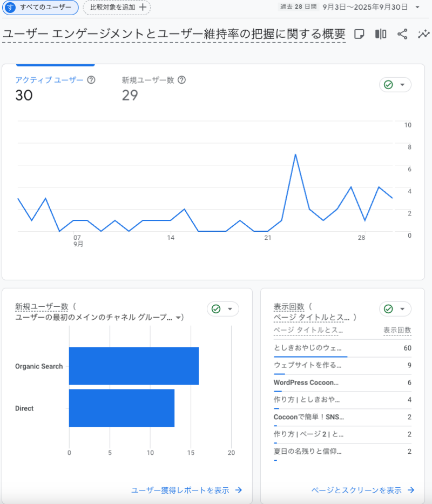Click the customize report note icon
The height and width of the screenshot is (504, 432).
coord(359,34)
